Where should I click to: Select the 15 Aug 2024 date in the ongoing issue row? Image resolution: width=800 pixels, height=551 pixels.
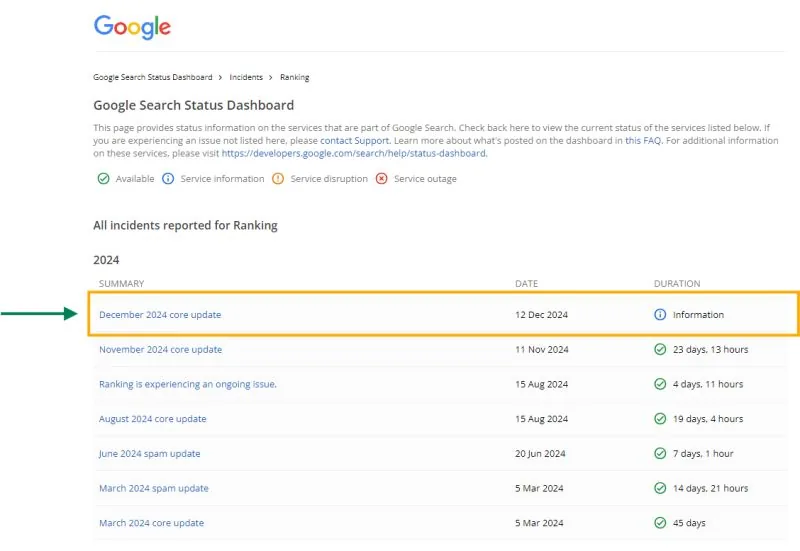click(x=541, y=384)
